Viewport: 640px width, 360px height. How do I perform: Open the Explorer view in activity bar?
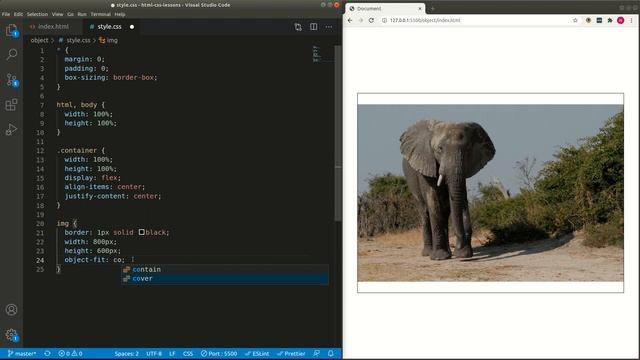coord(11,30)
